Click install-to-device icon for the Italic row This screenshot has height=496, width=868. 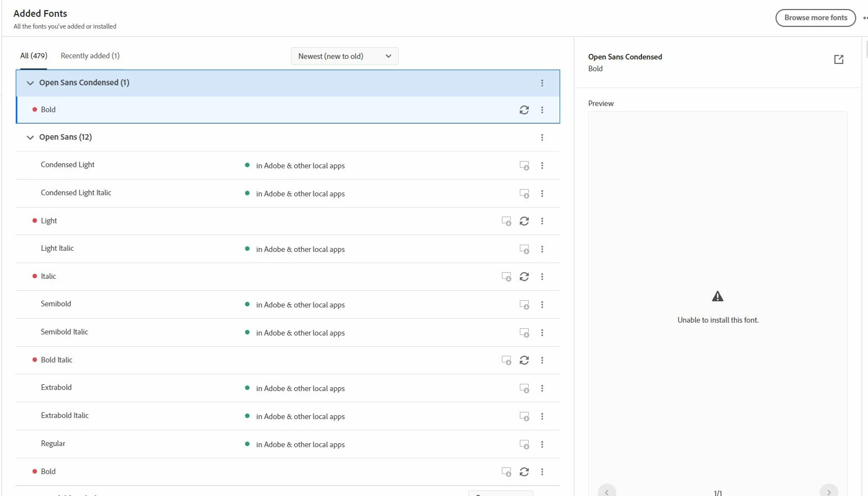pyautogui.click(x=506, y=277)
